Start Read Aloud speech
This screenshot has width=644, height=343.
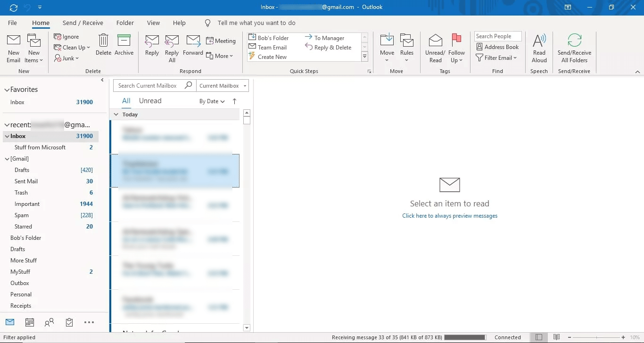[539, 49]
